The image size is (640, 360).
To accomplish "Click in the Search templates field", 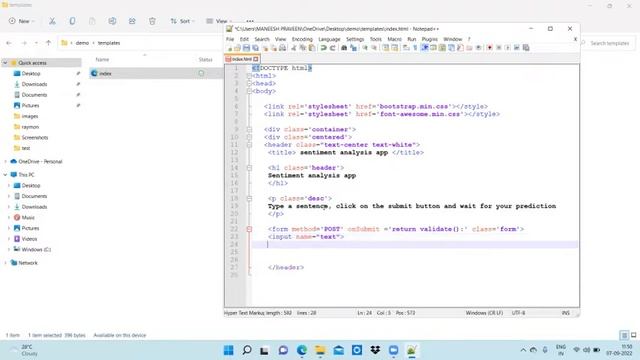I will (608, 43).
